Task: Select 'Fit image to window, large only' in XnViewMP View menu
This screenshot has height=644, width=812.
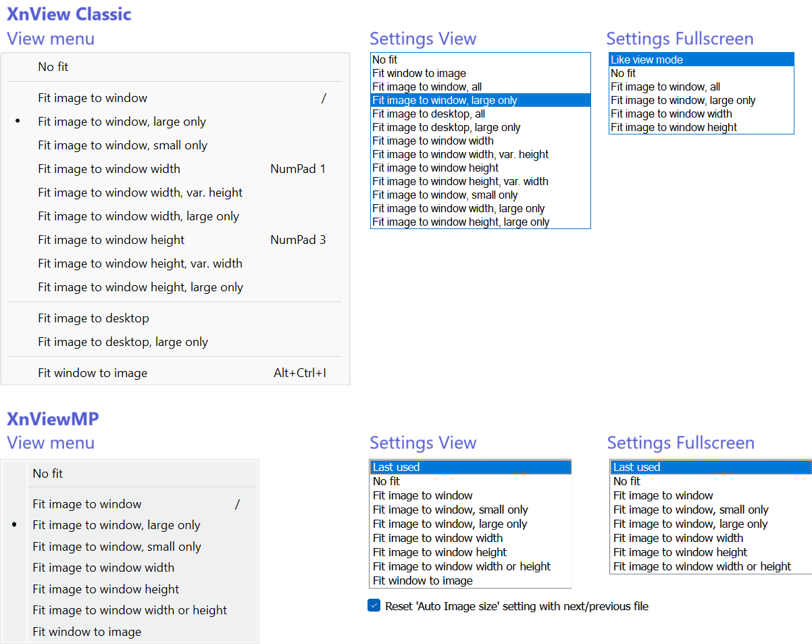Action: 116,525
